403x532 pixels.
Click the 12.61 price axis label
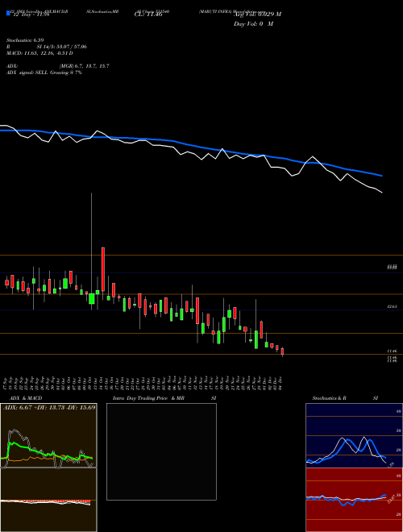[393, 307]
